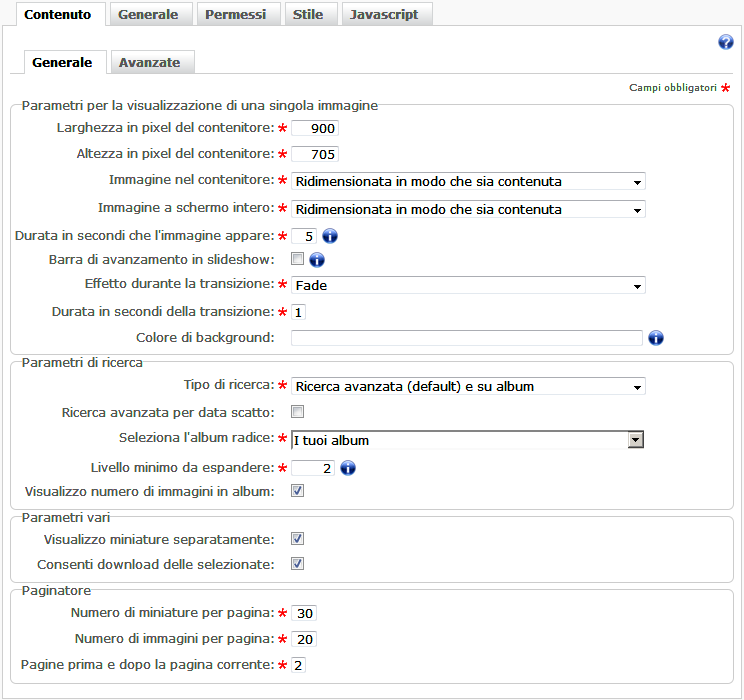Open the Tipo di ricerca dropdown
Viewport: 744px width, 700px height.
click(x=467, y=386)
